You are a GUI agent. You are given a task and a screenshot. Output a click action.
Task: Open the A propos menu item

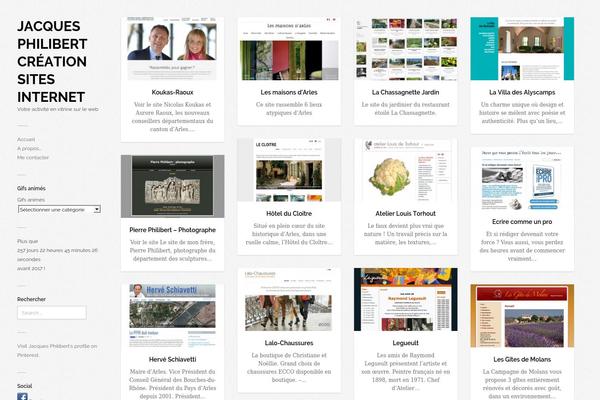click(x=29, y=149)
